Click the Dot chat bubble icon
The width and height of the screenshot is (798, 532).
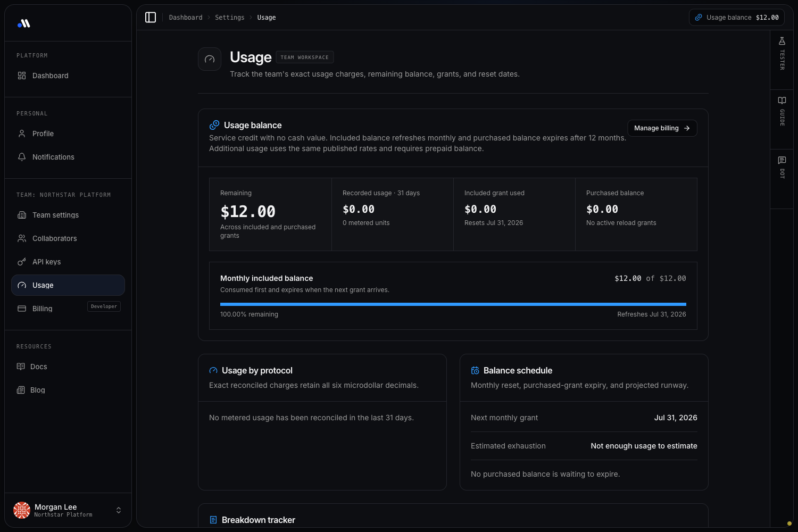[x=782, y=160]
